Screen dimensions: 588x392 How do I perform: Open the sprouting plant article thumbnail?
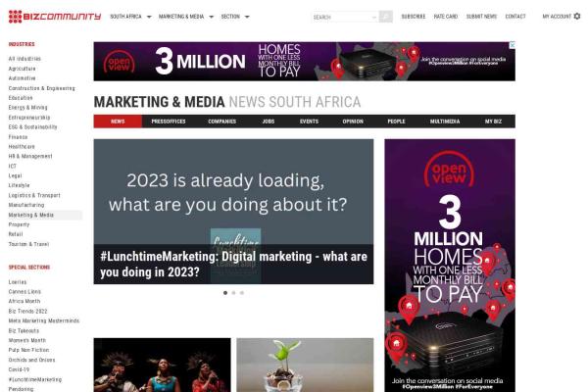pyautogui.click(x=305, y=365)
